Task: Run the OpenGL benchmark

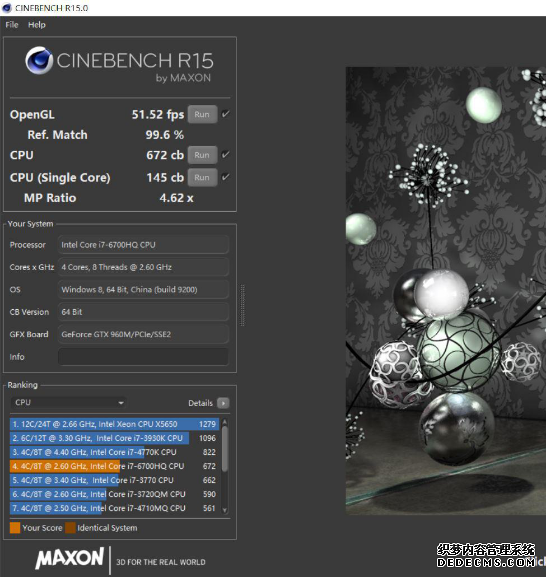Action: [x=202, y=114]
